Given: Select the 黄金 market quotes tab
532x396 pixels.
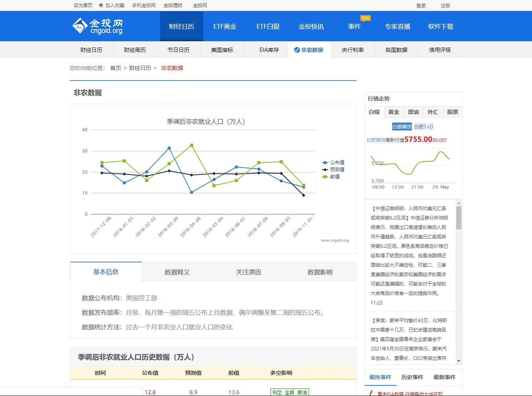Looking at the screenshot, I should point(393,112).
